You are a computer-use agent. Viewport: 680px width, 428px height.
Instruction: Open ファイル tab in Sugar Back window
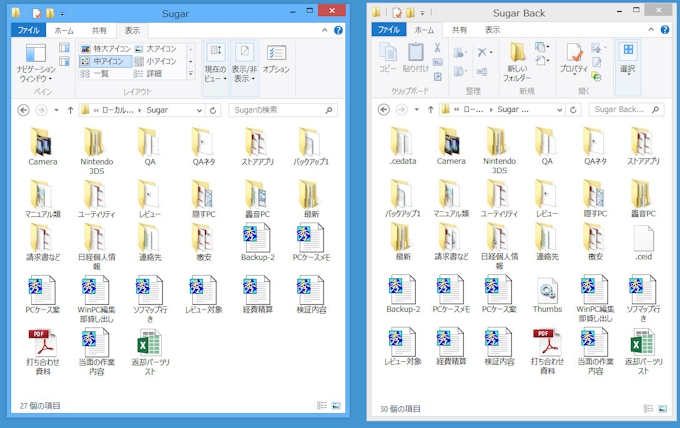point(389,29)
